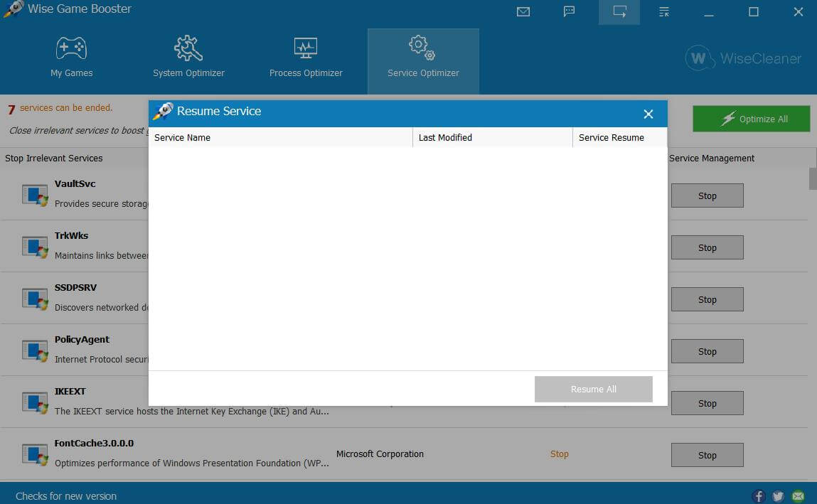Stop the SSDPSRV service

[x=707, y=299]
